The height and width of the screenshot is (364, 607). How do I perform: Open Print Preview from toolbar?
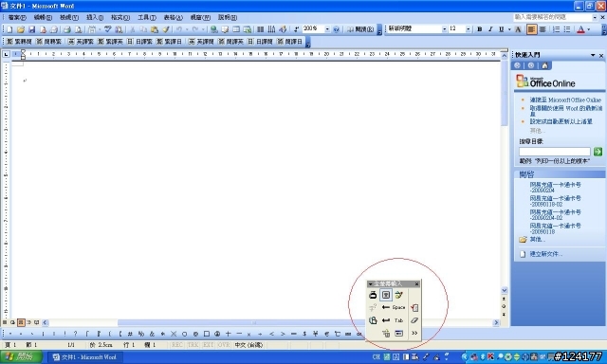point(78,29)
